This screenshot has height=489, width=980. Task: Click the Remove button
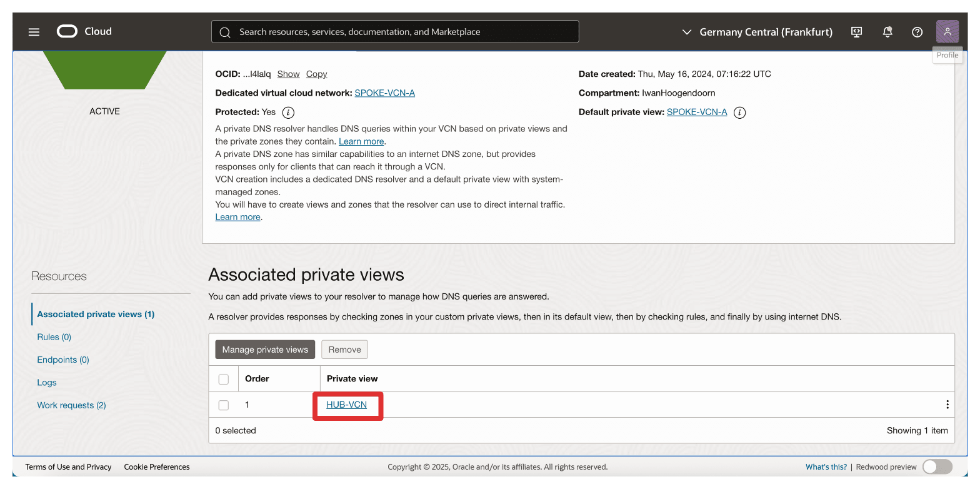[344, 350]
